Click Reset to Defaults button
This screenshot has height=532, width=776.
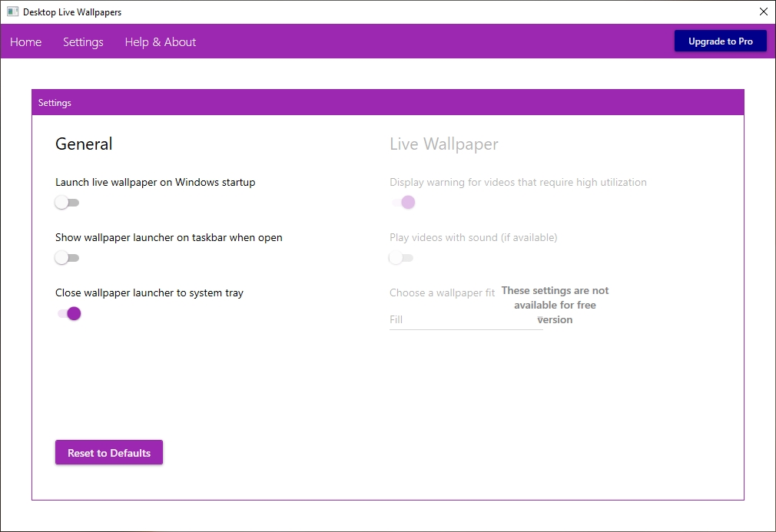pyautogui.click(x=109, y=452)
